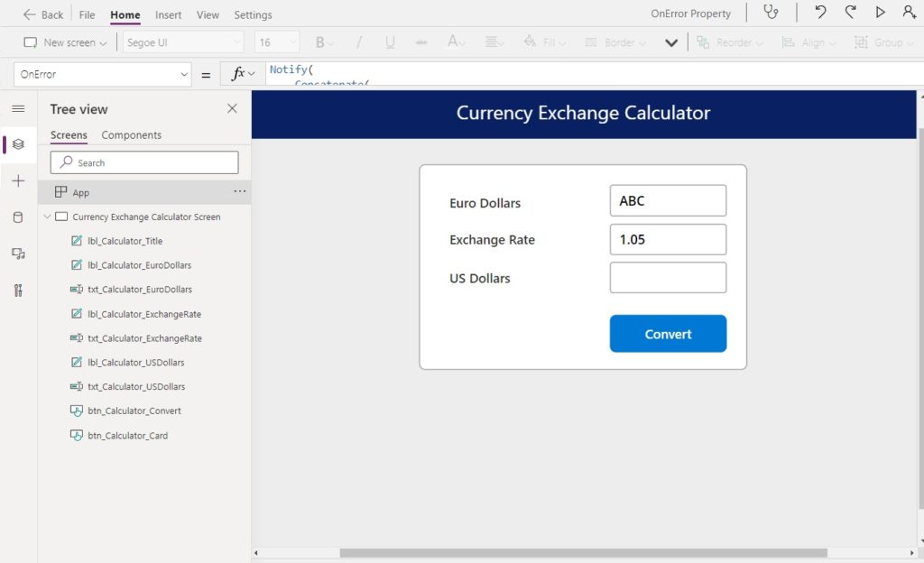The image size is (924, 563).
Task: Toggle the hamburger menu in left rail
Action: pos(18,108)
